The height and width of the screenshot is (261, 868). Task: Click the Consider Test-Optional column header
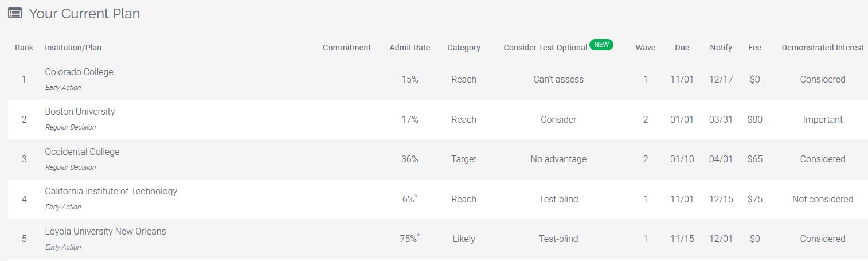click(545, 48)
